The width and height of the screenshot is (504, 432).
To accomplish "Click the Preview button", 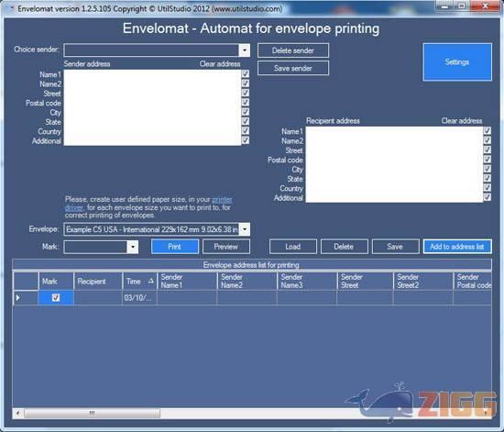I will 226,247.
